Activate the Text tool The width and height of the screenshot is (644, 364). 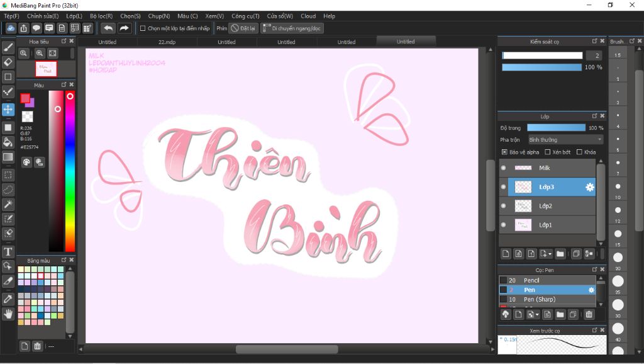coord(8,251)
